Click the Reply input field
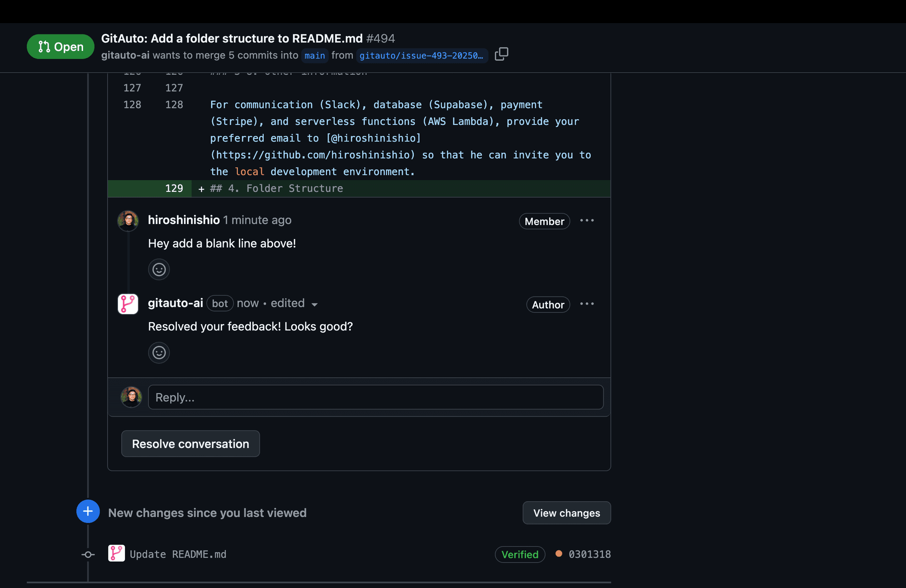The height and width of the screenshot is (588, 906). tap(375, 397)
